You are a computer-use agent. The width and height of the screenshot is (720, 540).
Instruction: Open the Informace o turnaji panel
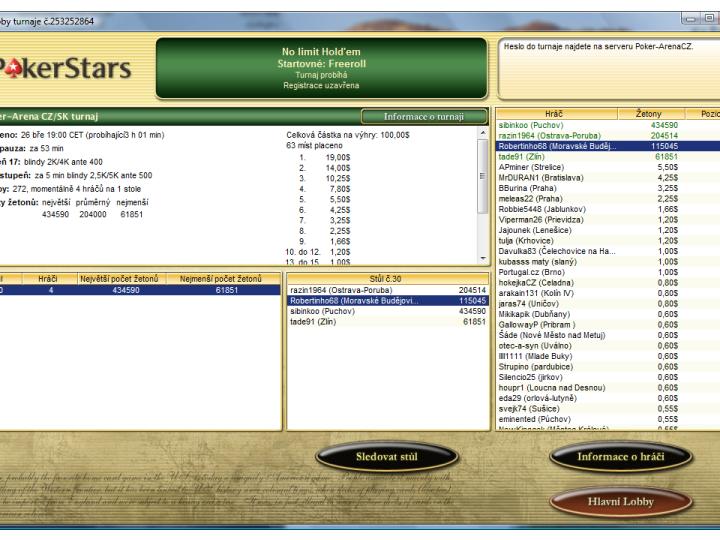coord(416,117)
